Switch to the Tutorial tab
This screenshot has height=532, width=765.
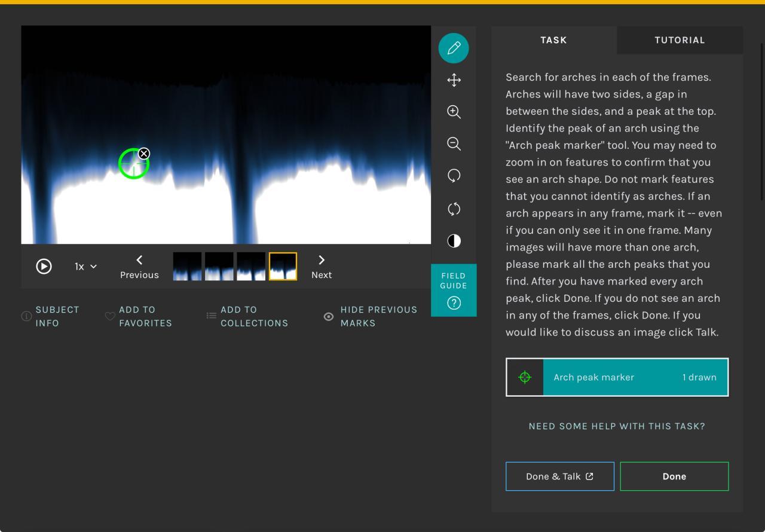coord(680,40)
